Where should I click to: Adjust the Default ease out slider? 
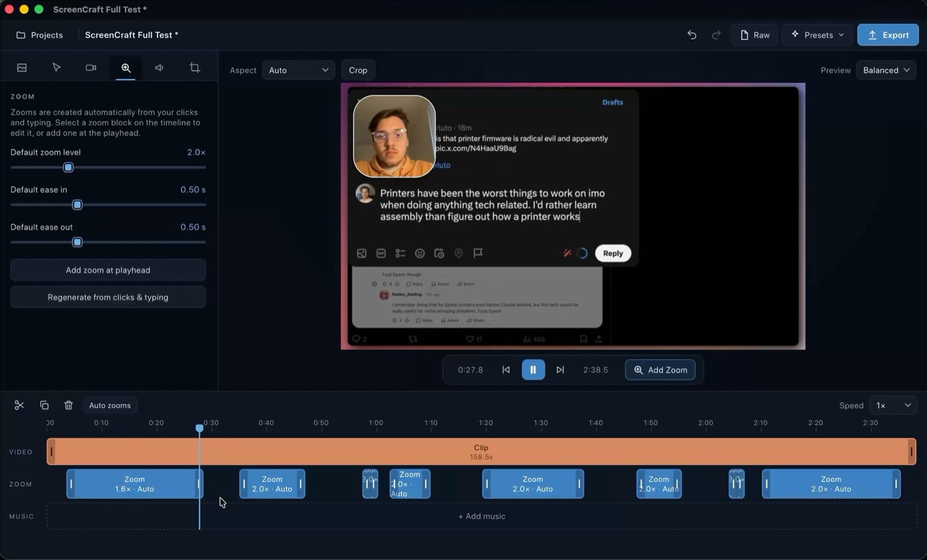(77, 242)
